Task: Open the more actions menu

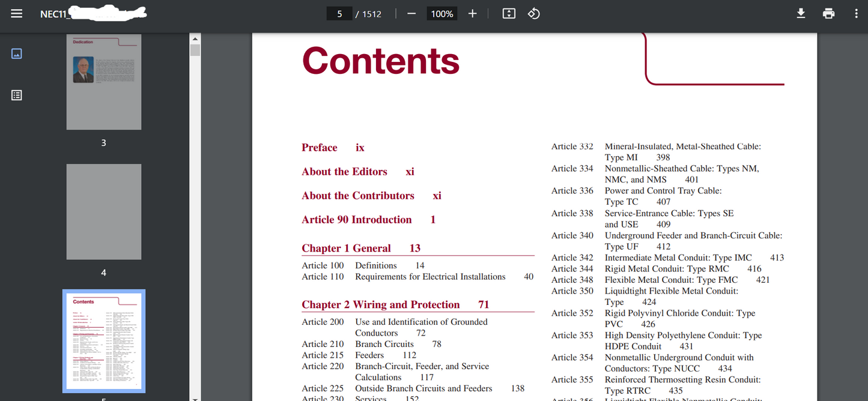Action: click(x=855, y=13)
